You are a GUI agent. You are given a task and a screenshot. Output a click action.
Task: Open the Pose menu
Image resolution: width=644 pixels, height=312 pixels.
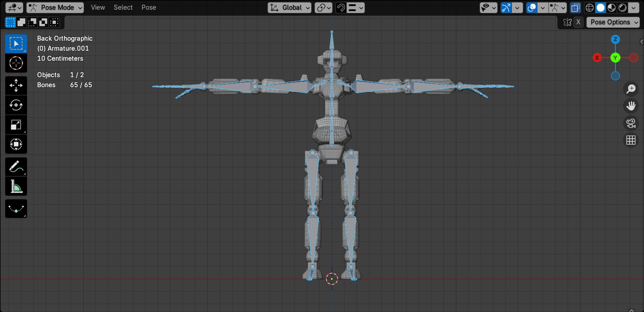149,7
